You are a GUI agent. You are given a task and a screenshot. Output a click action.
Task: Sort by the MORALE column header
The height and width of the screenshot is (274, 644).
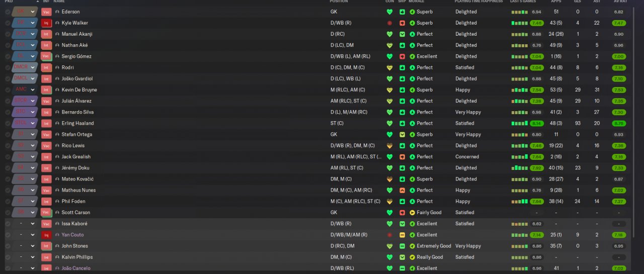(417, 2)
